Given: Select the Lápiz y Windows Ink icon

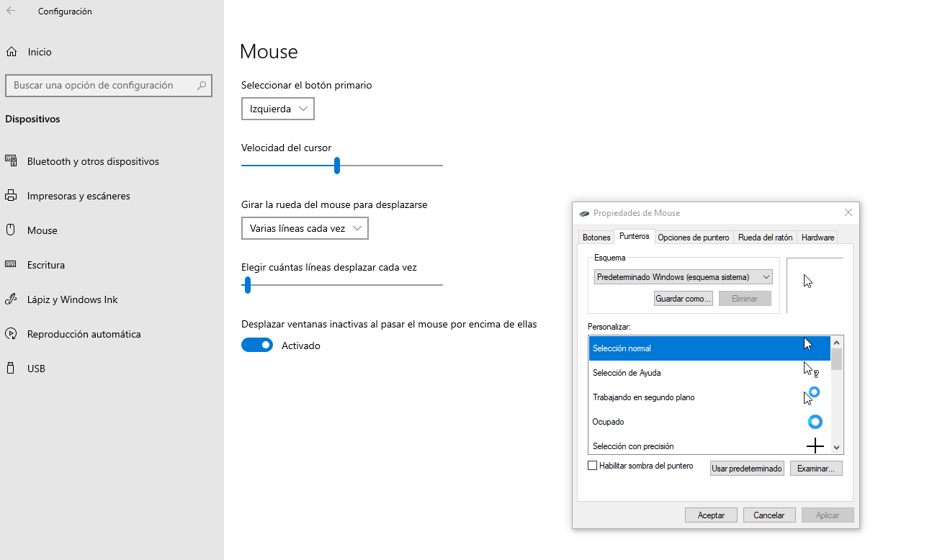Looking at the screenshot, I should coord(11,299).
